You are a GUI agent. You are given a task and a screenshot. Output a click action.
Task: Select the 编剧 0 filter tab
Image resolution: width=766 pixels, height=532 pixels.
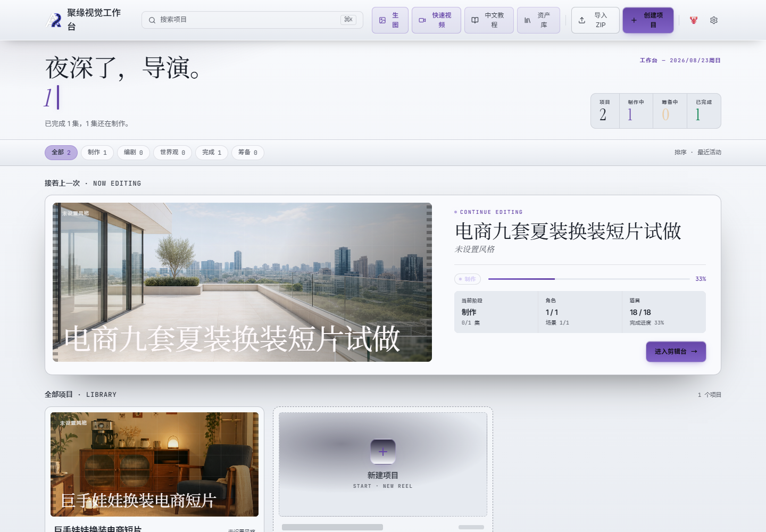[134, 153]
